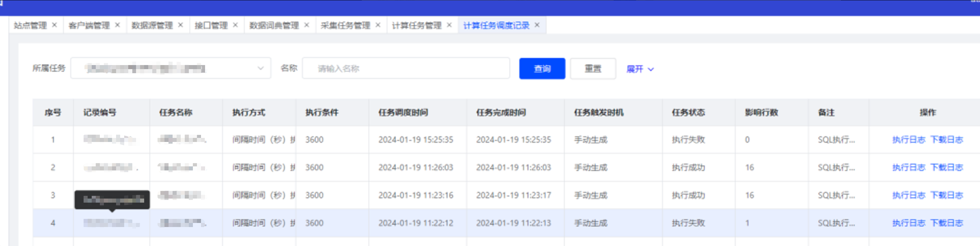
Task: Click 下载日志 for row 1
Action: click(947, 140)
